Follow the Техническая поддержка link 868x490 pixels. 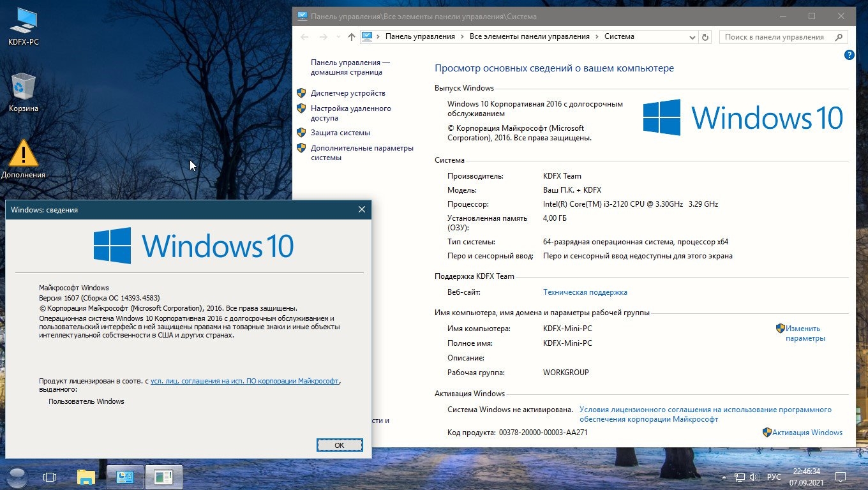pyautogui.click(x=585, y=292)
